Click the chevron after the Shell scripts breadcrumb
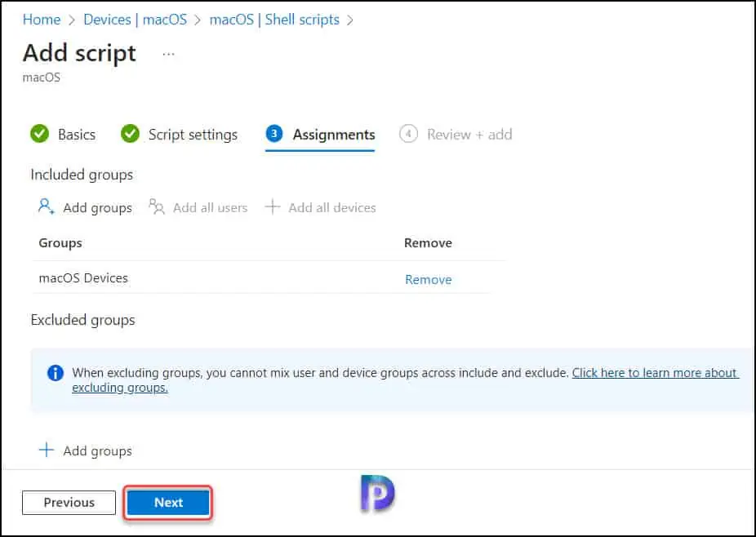Viewport: 756px width, 537px height. (350, 20)
